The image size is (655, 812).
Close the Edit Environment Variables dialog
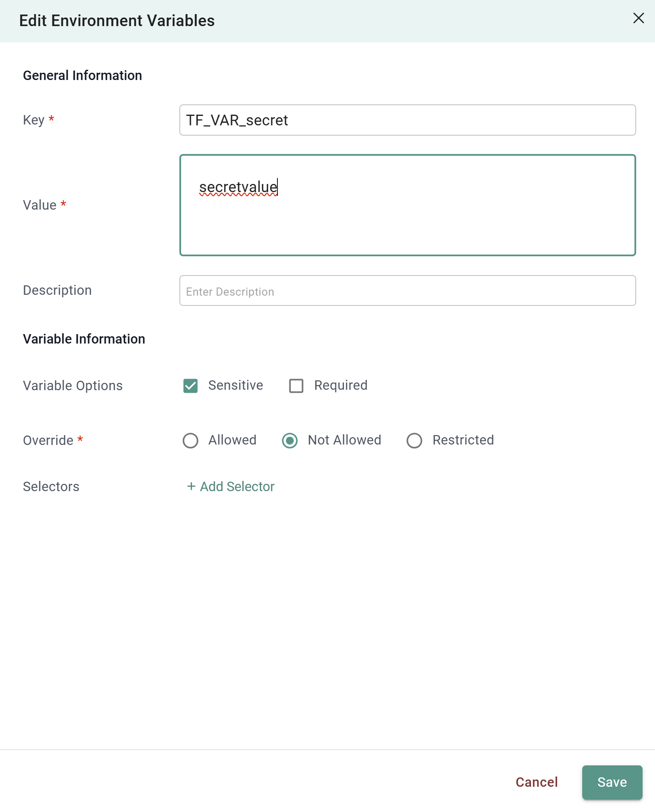pyautogui.click(x=638, y=18)
